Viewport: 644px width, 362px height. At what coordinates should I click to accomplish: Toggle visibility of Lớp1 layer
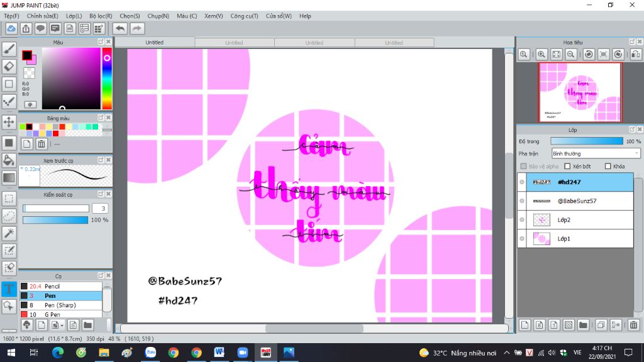[522, 238]
